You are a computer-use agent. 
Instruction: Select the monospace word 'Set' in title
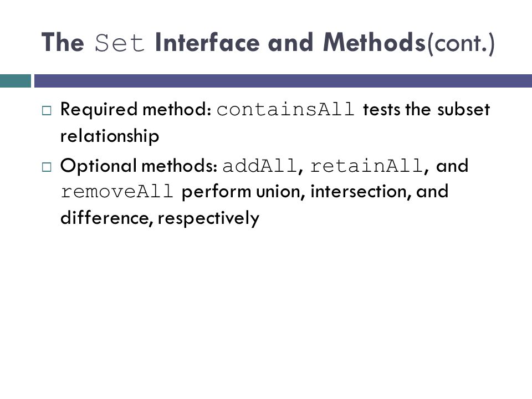(120, 43)
